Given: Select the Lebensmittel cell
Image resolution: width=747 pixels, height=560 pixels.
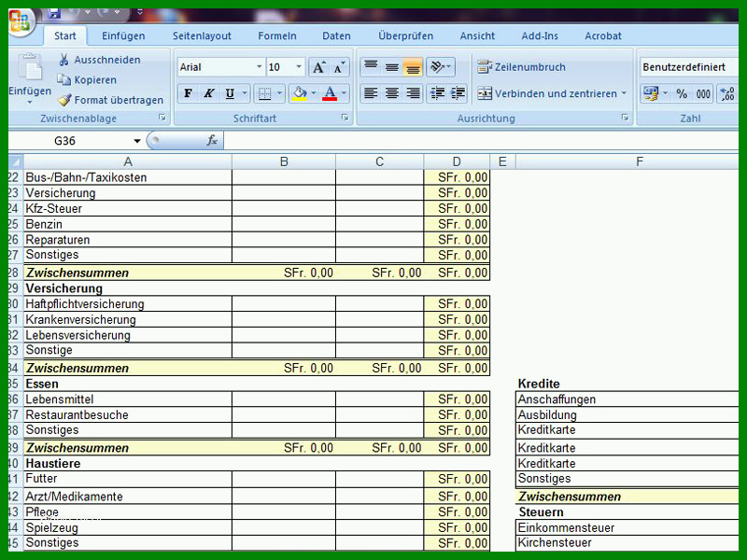Looking at the screenshot, I should coord(128,399).
